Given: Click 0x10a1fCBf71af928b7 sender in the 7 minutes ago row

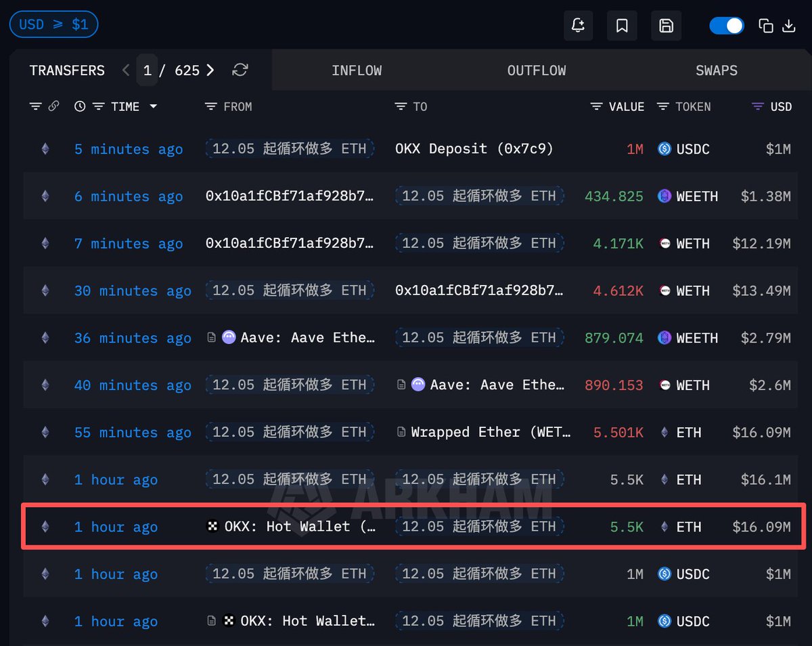Looking at the screenshot, I should (290, 243).
